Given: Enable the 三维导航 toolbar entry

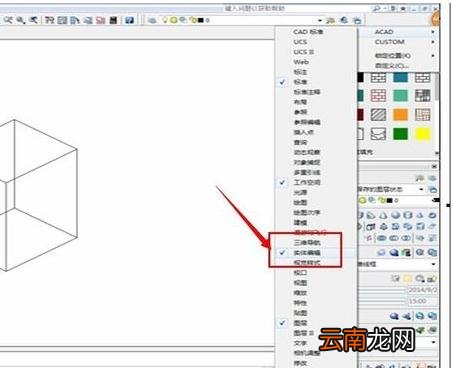Looking at the screenshot, I should pyautogui.click(x=315, y=243).
